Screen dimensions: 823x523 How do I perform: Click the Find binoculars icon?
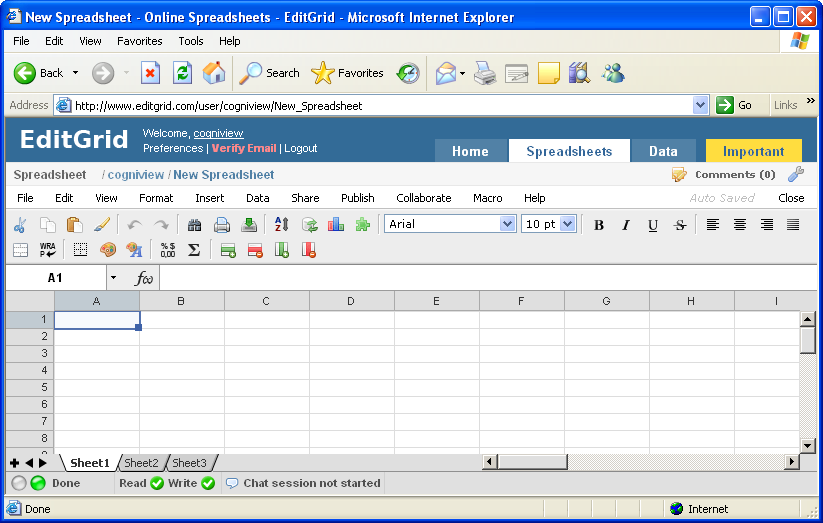tap(195, 225)
